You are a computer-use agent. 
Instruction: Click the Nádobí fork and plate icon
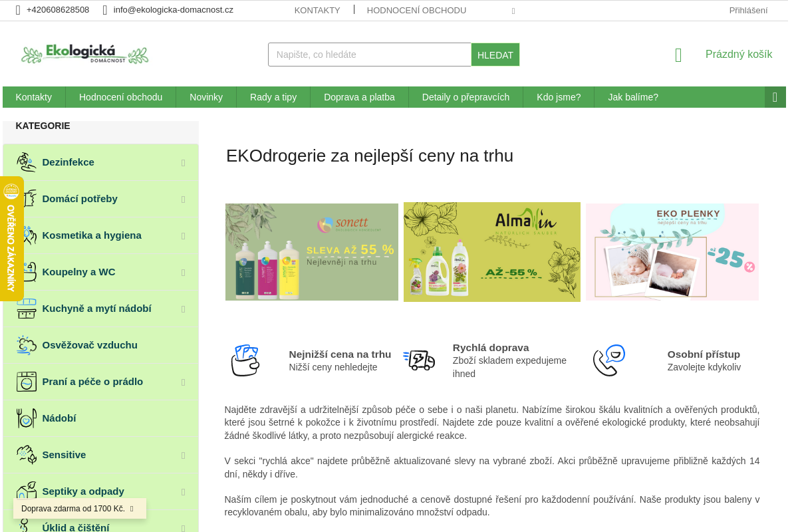pyautogui.click(x=27, y=418)
